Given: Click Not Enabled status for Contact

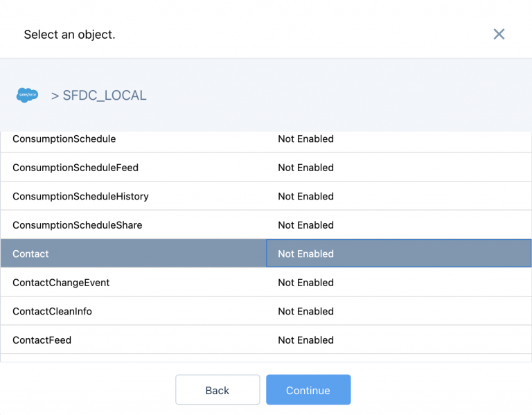Looking at the screenshot, I should pos(305,254).
